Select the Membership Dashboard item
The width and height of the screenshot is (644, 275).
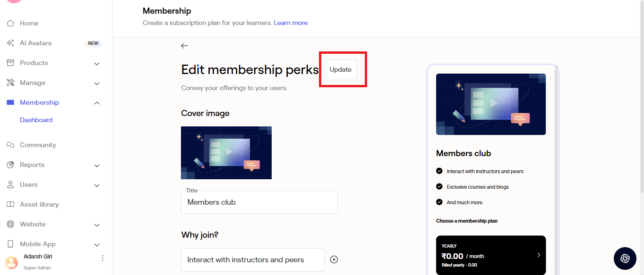click(x=36, y=120)
